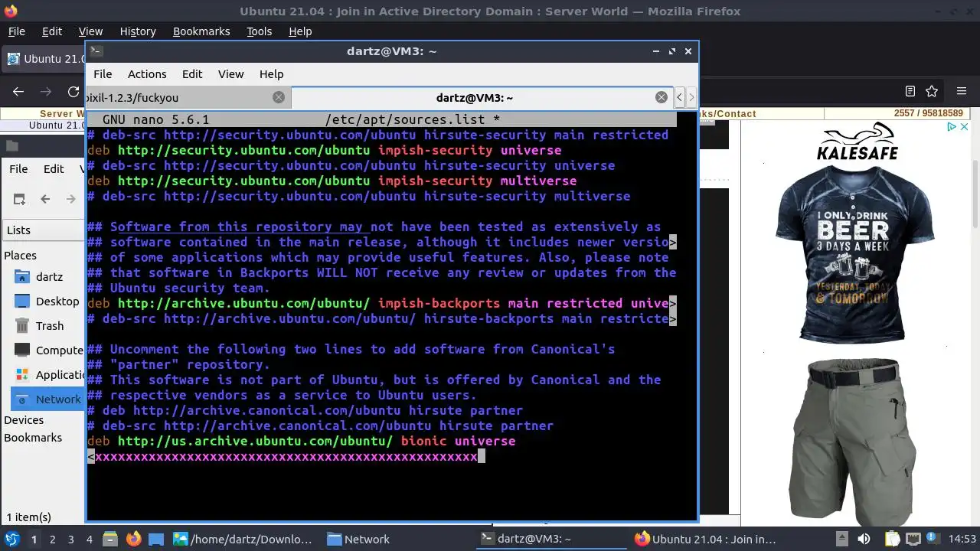Open the volume control tray icon
This screenshot has height=551, width=980.
click(x=864, y=539)
